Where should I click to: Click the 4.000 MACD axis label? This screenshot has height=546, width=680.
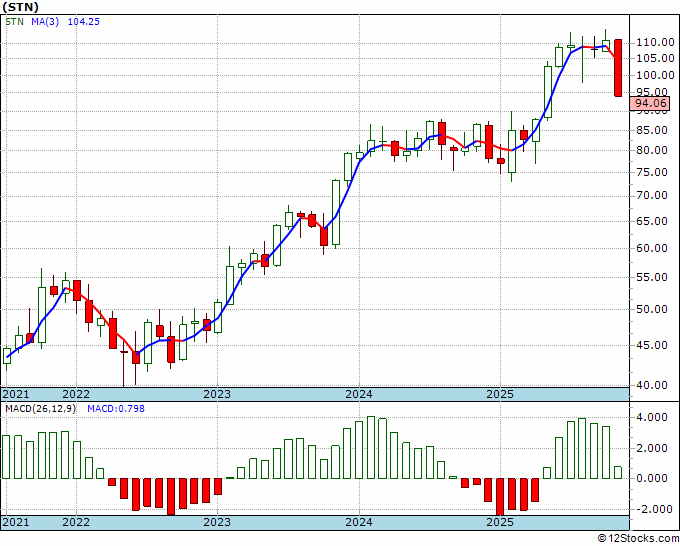point(652,418)
